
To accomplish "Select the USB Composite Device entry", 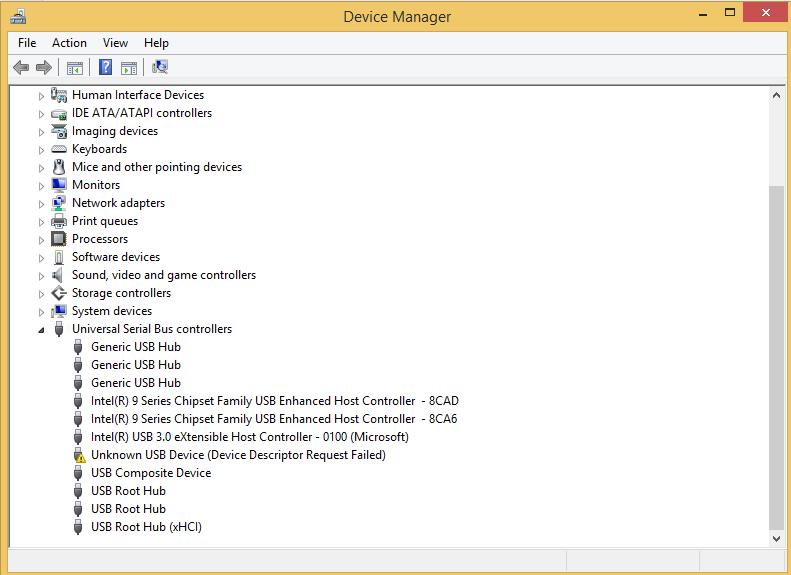I will tap(151, 473).
